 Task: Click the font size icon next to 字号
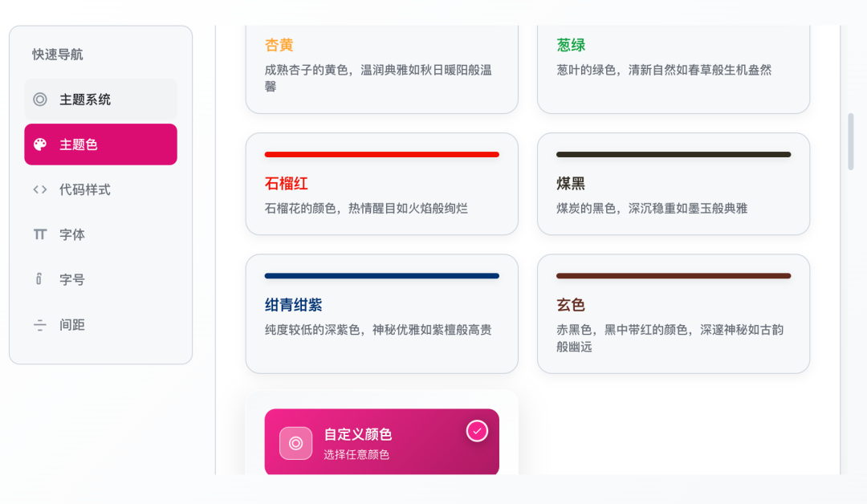coord(39,279)
